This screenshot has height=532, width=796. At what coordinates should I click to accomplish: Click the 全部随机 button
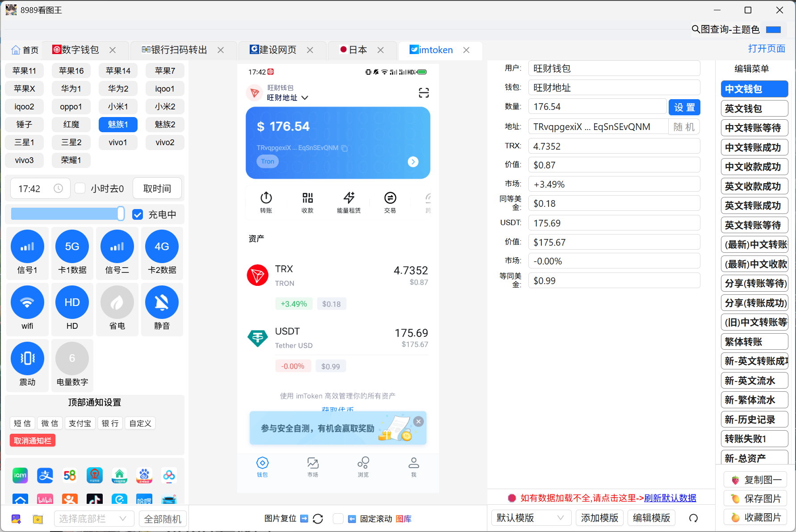163,519
